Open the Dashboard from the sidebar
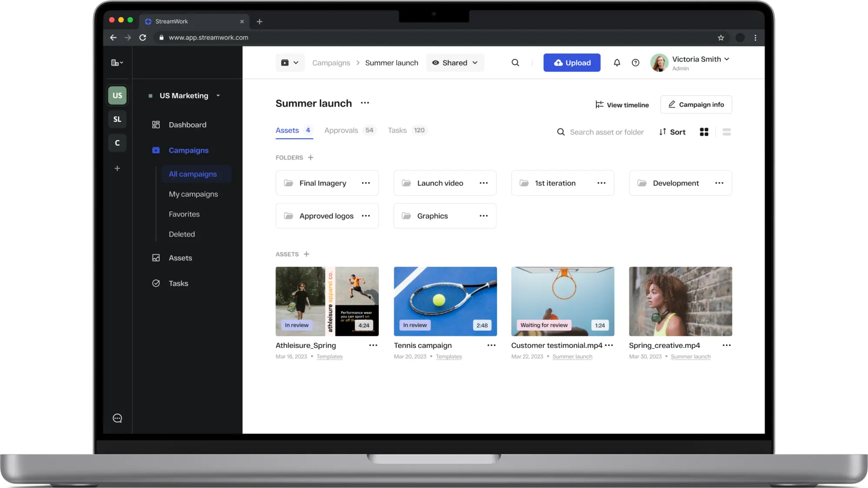Viewport: 868px width, 488px height. 187,124
